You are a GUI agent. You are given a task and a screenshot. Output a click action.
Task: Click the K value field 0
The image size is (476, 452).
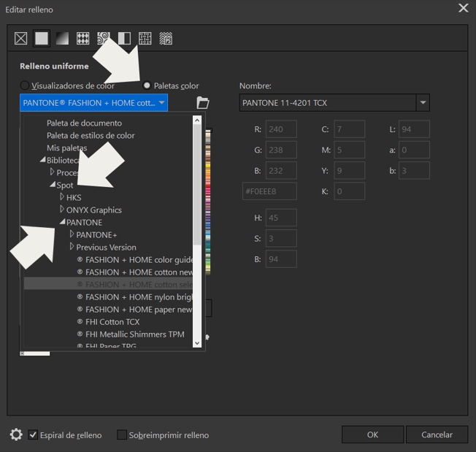tap(349, 191)
